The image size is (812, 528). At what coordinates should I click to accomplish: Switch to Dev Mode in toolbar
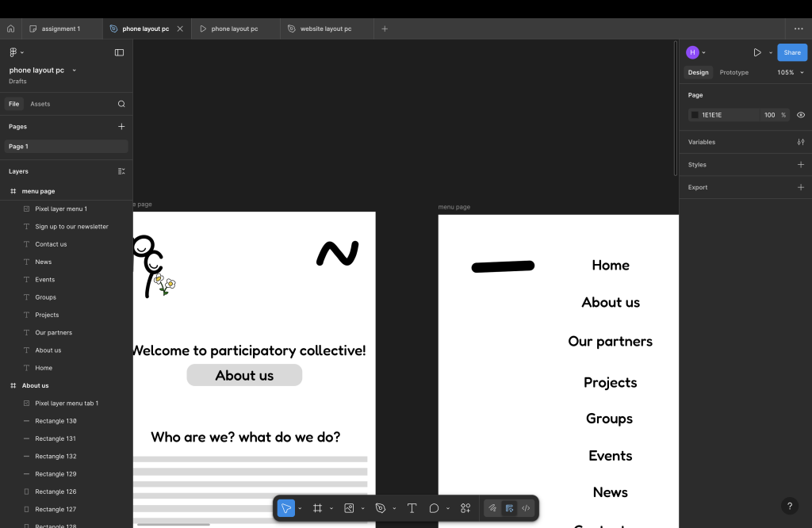pos(526,508)
